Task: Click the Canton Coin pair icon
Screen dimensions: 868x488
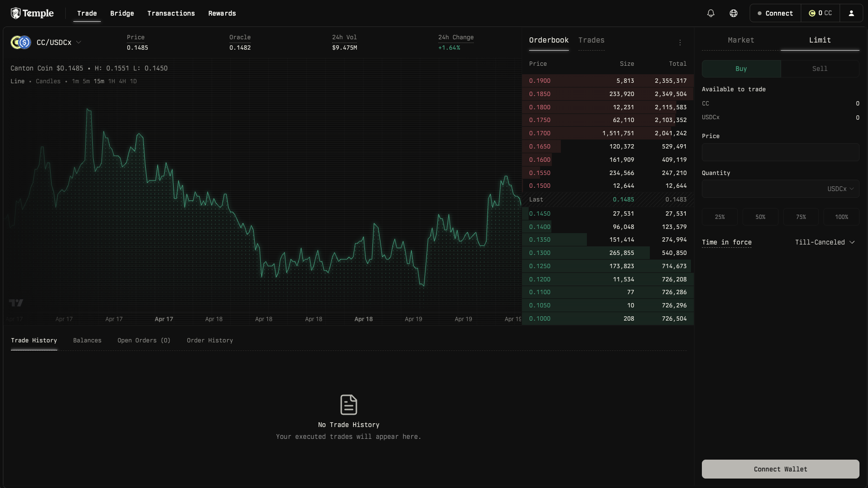Action: (20, 42)
